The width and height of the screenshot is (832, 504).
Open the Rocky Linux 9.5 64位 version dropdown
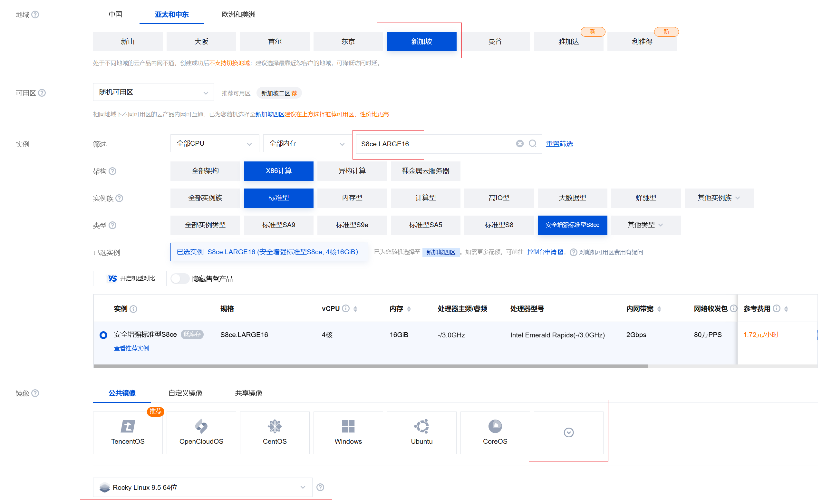coord(203,488)
